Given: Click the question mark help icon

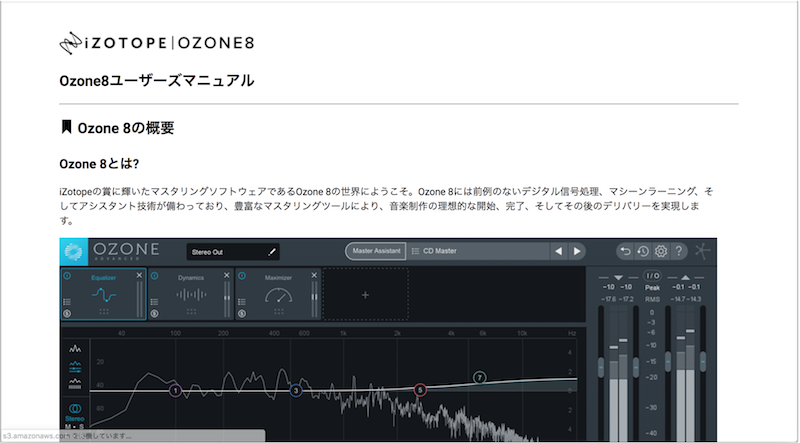Looking at the screenshot, I should 679,251.
